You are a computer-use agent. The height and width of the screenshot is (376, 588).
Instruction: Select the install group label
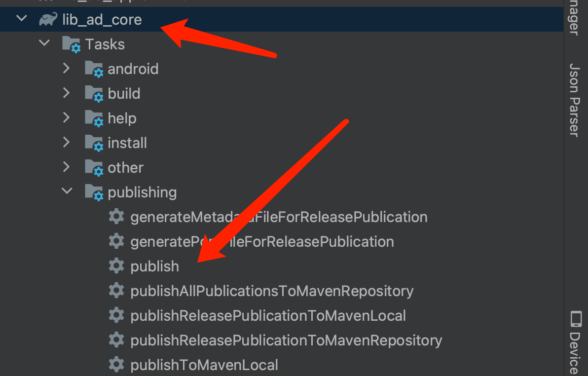click(127, 143)
